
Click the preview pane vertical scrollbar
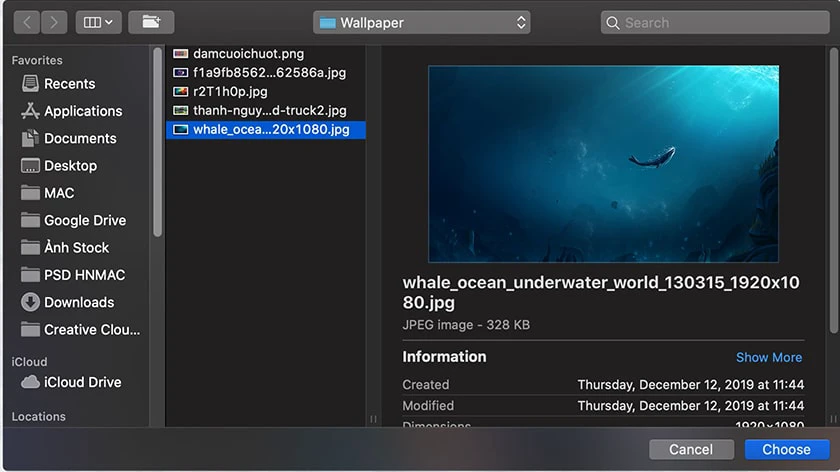pos(834,190)
